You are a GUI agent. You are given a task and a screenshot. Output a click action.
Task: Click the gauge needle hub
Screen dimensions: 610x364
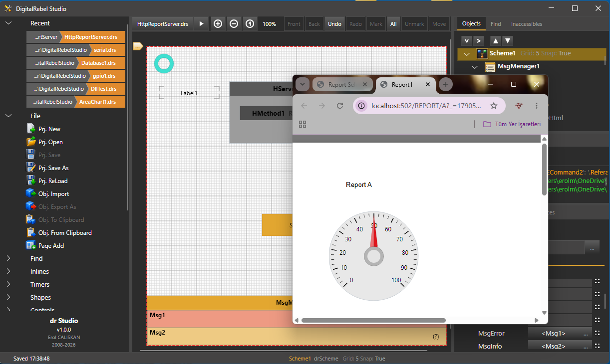pyautogui.click(x=374, y=256)
